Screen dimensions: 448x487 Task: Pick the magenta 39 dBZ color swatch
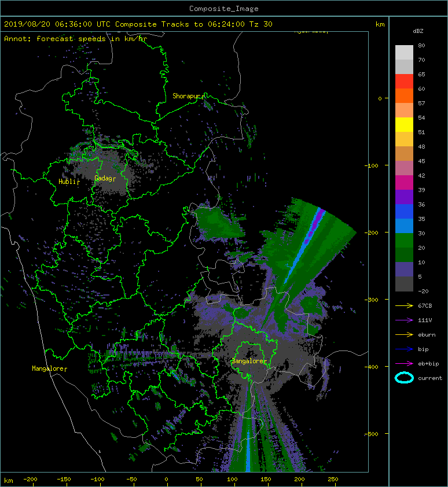(404, 183)
